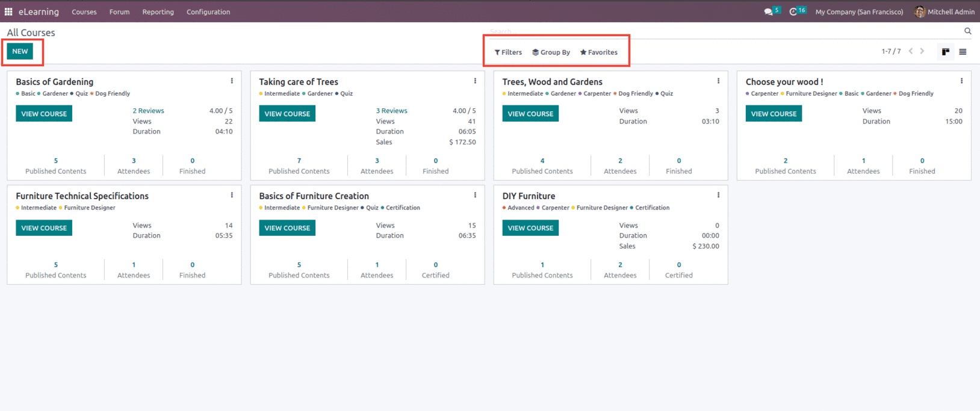Open the chat messages icon
The height and width of the screenshot is (411, 980).
point(768,11)
